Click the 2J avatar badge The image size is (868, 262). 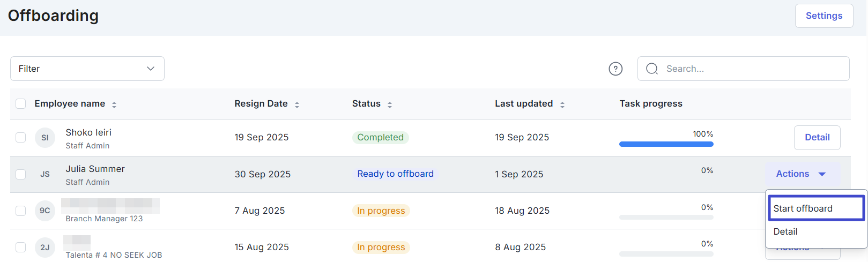click(x=45, y=247)
